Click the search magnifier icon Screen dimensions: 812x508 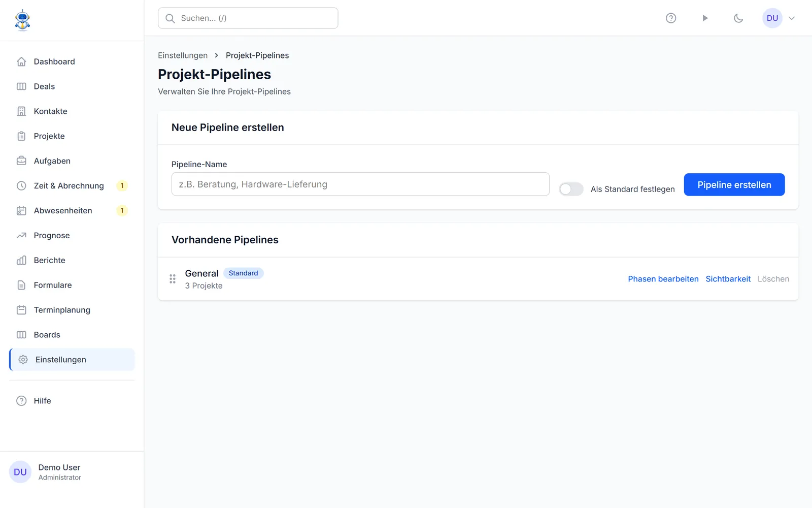[x=171, y=18]
